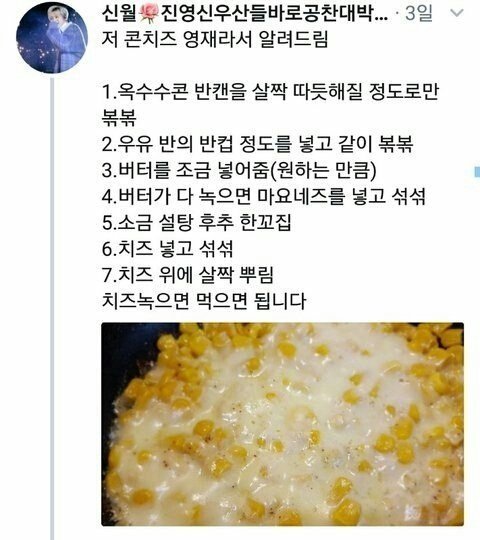Click the truncated name ellipsis

coord(380,18)
